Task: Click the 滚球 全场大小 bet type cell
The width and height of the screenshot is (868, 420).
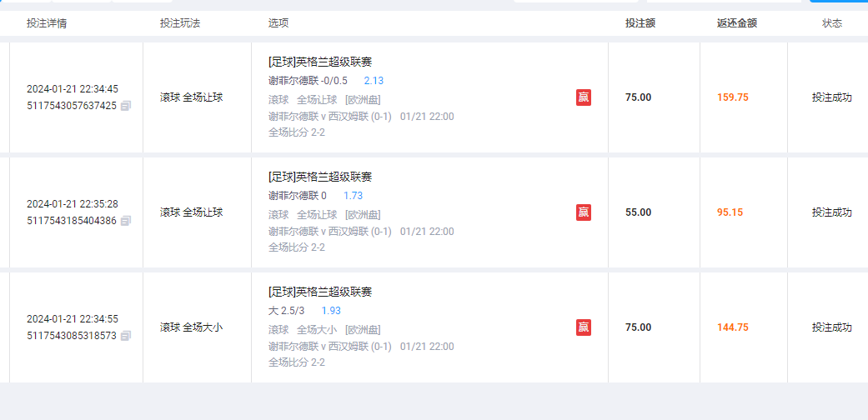Action: pyautogui.click(x=191, y=327)
